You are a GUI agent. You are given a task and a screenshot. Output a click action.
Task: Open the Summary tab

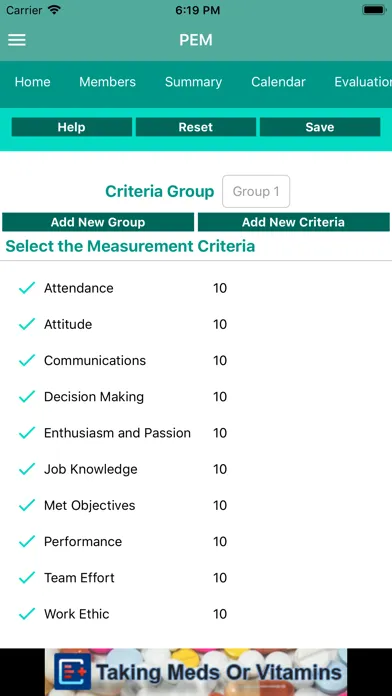(194, 82)
